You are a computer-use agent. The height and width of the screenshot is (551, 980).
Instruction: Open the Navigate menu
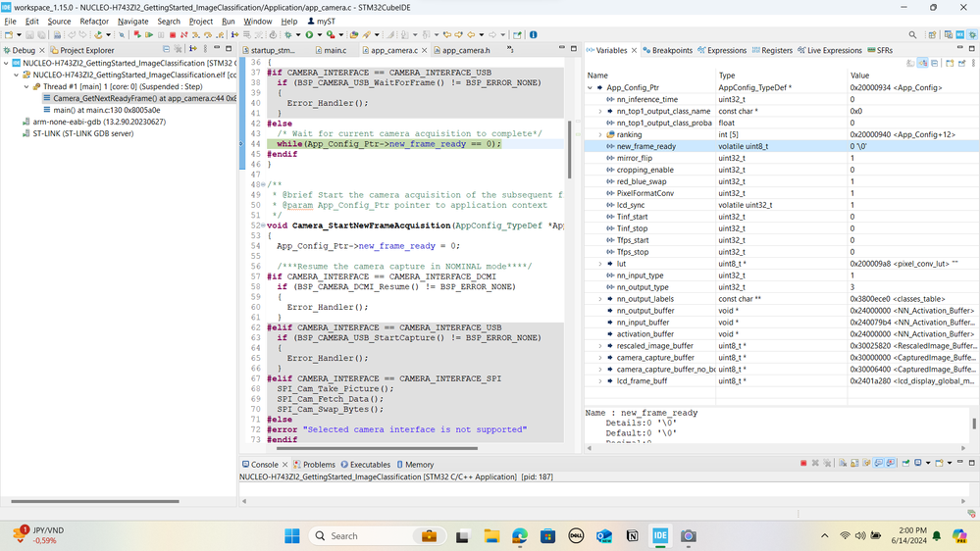[132, 21]
